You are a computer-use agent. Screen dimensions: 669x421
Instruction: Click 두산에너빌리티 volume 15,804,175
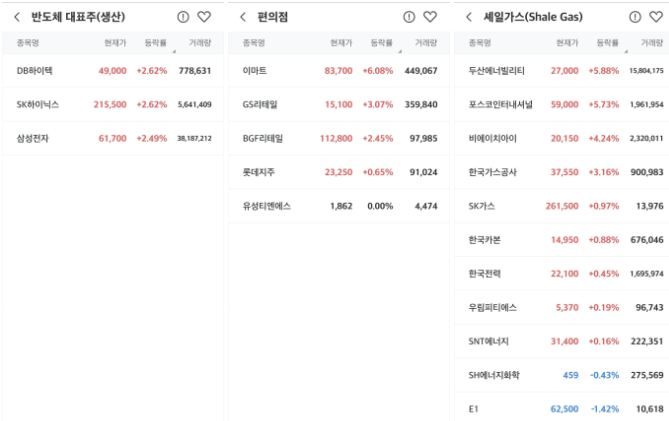(646, 71)
